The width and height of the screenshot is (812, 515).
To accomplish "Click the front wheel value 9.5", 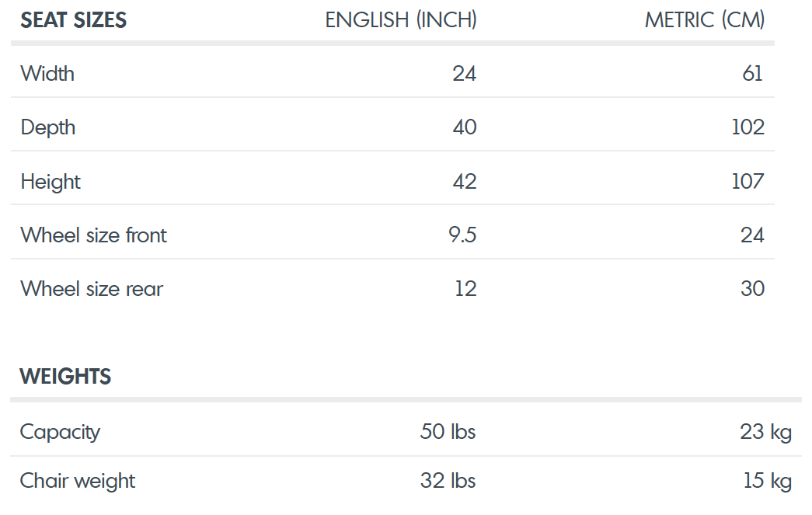I will coord(462,235).
